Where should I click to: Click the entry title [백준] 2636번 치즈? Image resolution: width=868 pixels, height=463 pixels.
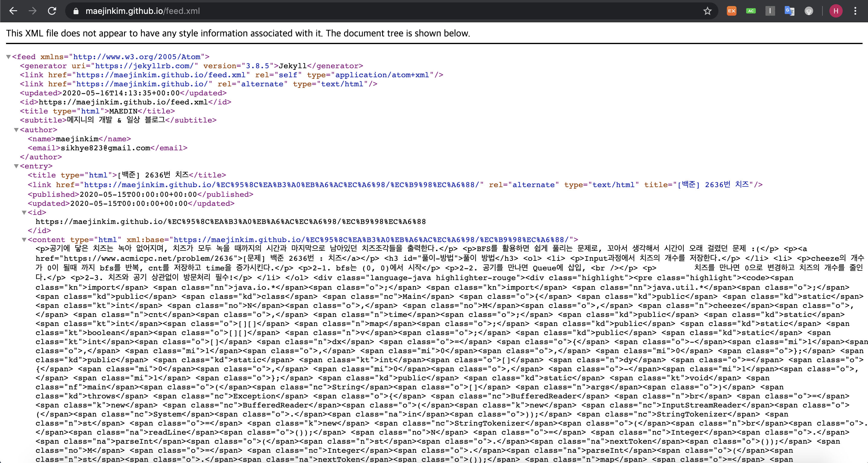point(153,175)
